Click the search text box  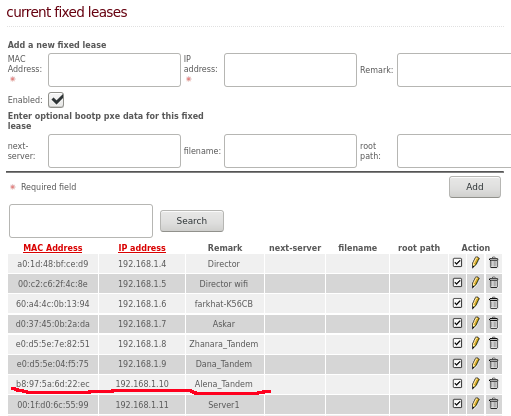point(81,221)
